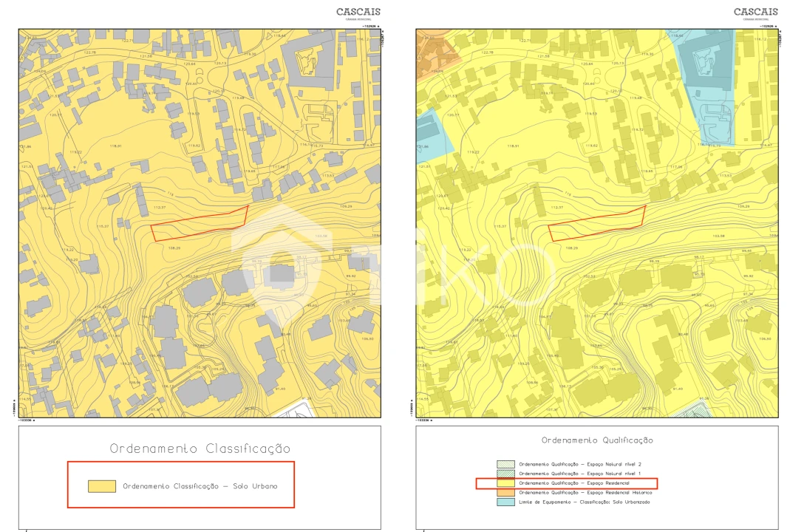Select the Espaço Natural nível 1 swatch
This screenshot has width=787, height=532.
pyautogui.click(x=505, y=474)
